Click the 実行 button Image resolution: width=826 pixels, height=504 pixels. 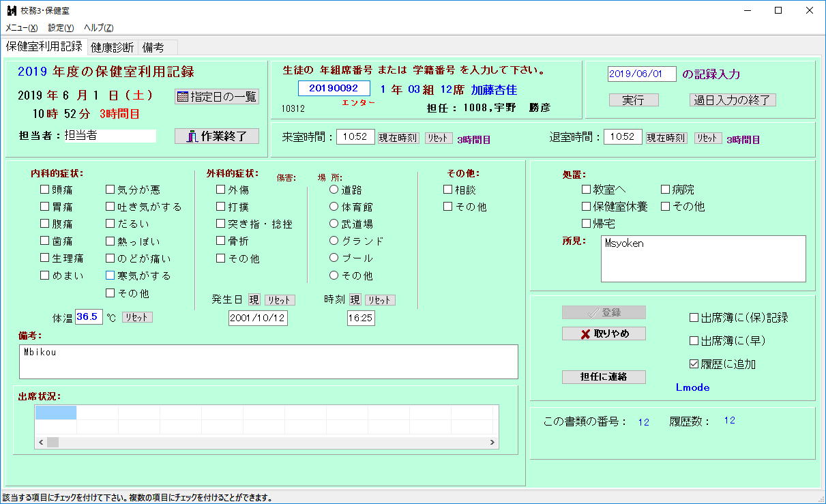pyautogui.click(x=634, y=100)
